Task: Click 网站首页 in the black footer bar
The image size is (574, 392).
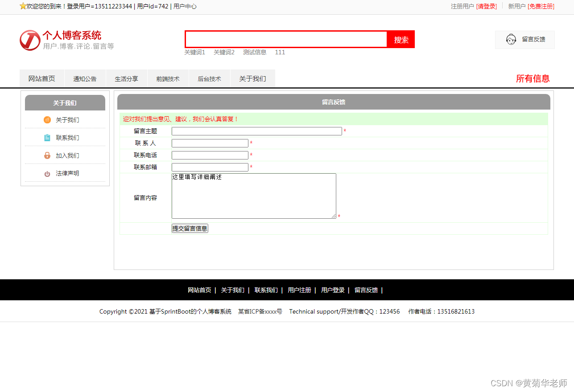Action: pos(199,290)
